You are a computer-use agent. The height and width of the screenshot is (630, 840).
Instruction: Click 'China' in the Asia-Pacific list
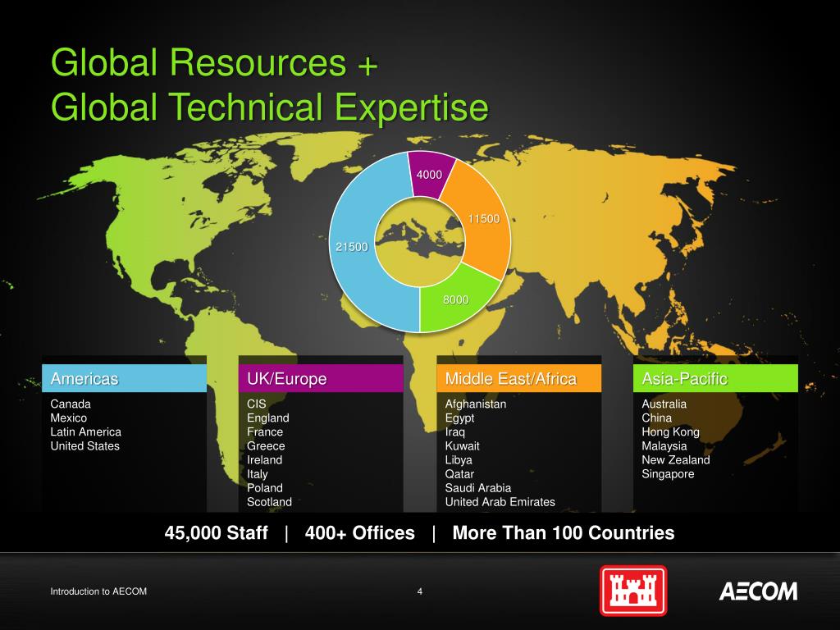[657, 418]
